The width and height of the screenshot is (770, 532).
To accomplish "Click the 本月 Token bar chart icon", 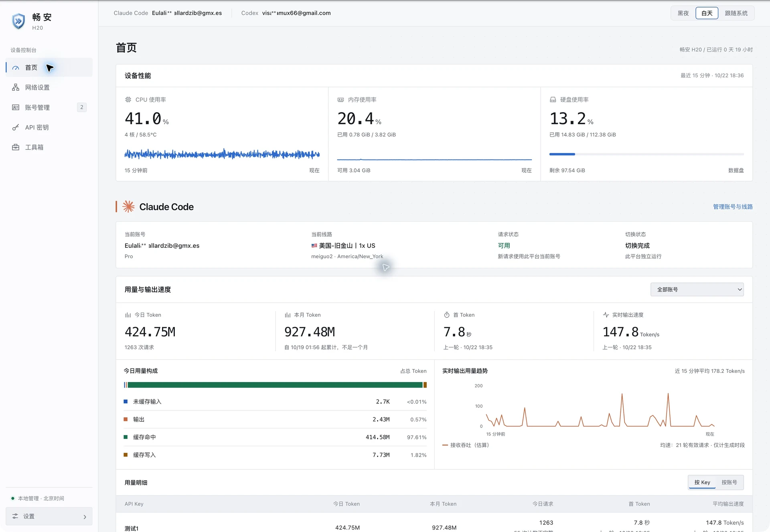I will (288, 315).
